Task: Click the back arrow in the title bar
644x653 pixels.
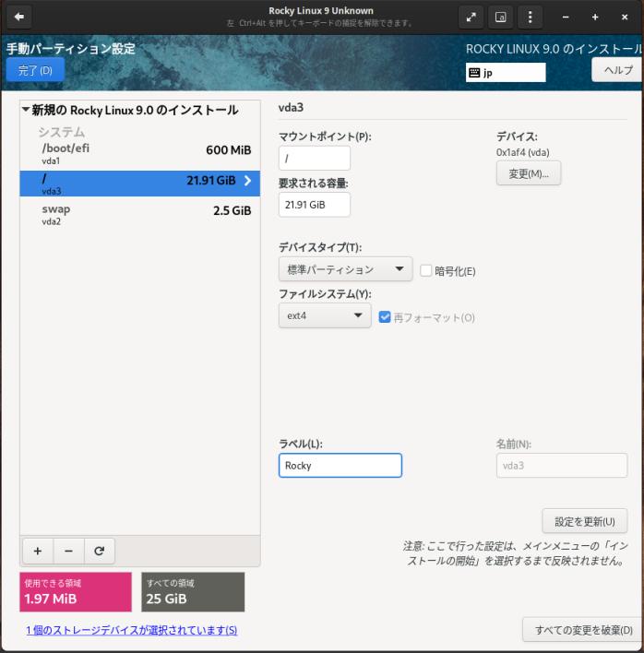Action: (19, 17)
